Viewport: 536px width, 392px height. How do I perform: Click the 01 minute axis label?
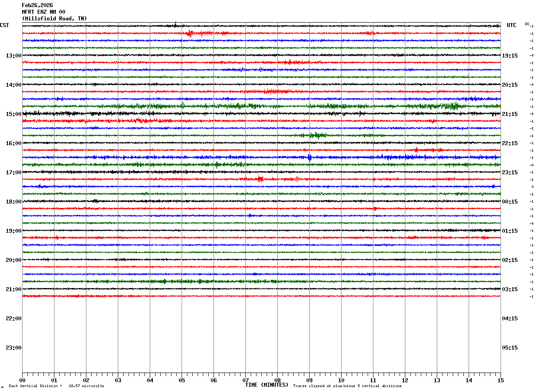pos(54,380)
